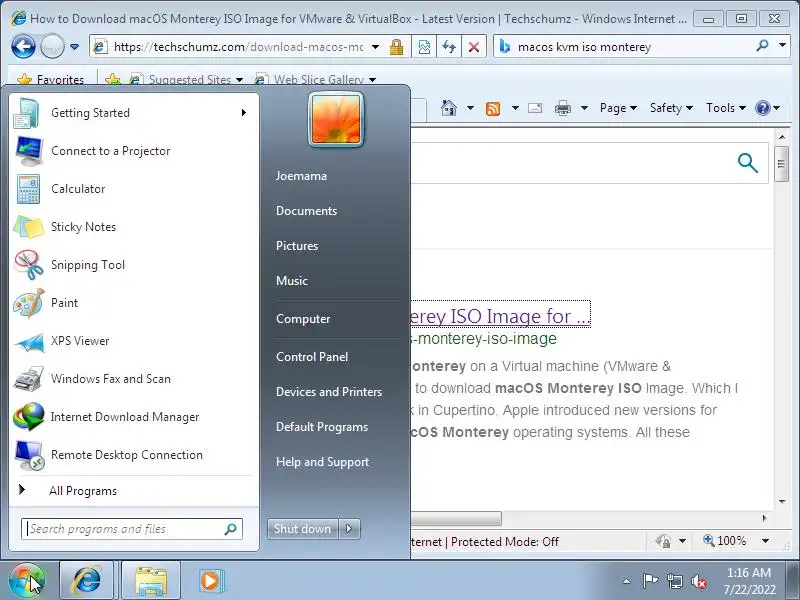Open the Tools menu

click(726, 108)
